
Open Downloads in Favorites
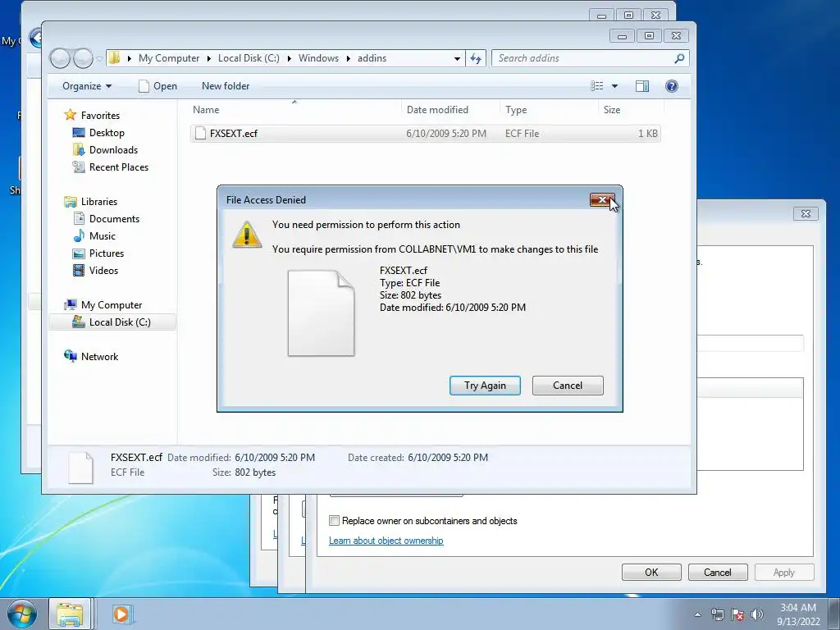(x=113, y=150)
